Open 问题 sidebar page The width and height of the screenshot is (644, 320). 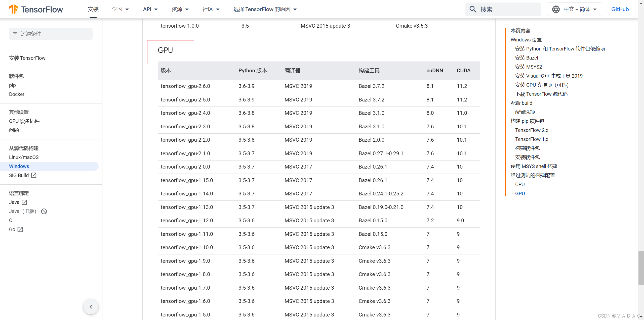tap(14, 130)
